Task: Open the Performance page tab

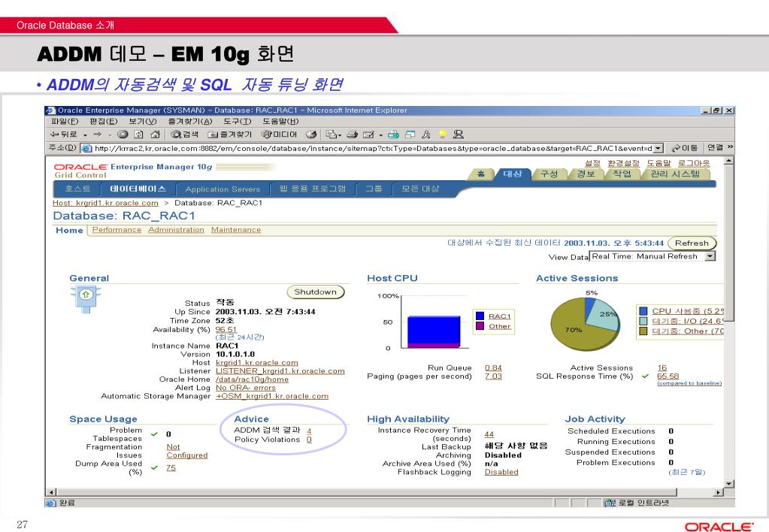Action: 117,229
